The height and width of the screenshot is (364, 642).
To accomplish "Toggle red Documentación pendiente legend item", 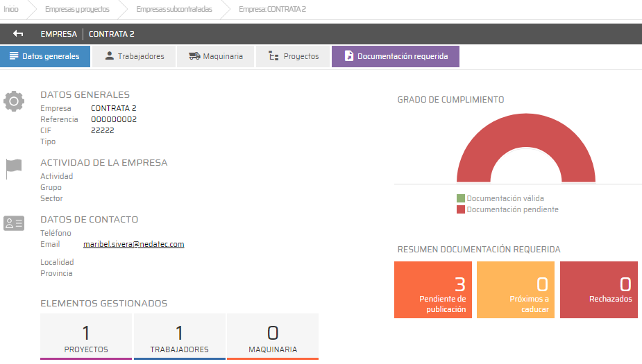I will 461,209.
